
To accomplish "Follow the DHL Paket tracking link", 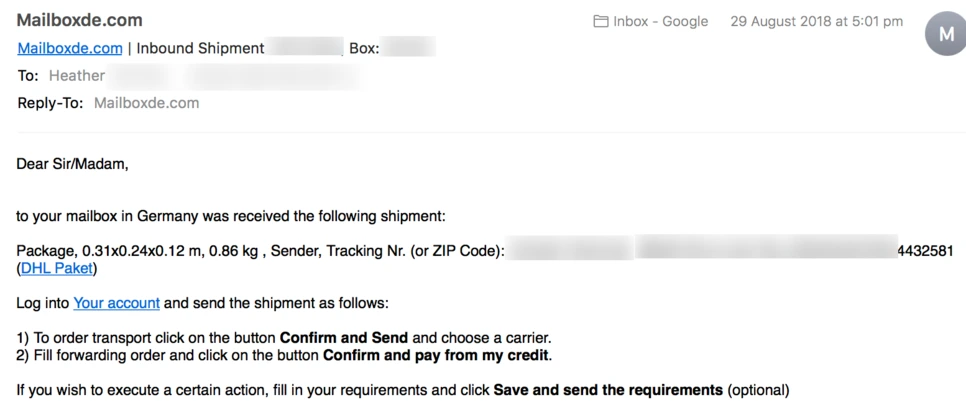I will click(57, 268).
